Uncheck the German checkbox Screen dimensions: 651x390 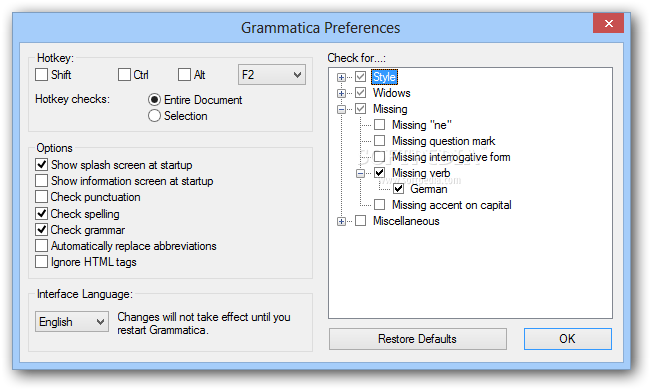pyautogui.click(x=399, y=189)
